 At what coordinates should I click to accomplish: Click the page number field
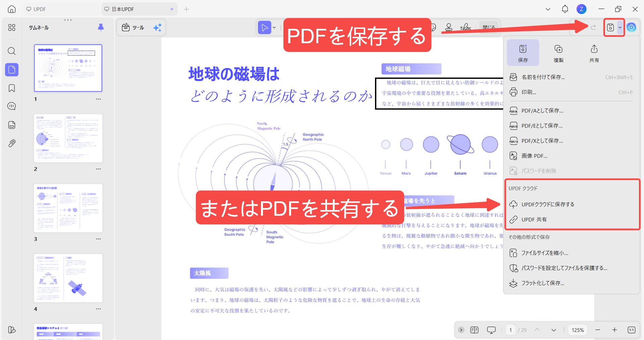(x=511, y=330)
